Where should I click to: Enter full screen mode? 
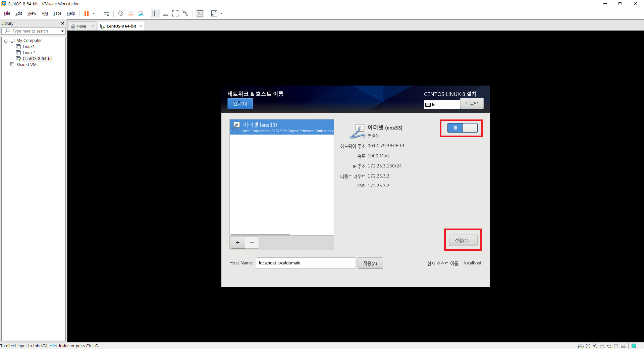(x=175, y=13)
